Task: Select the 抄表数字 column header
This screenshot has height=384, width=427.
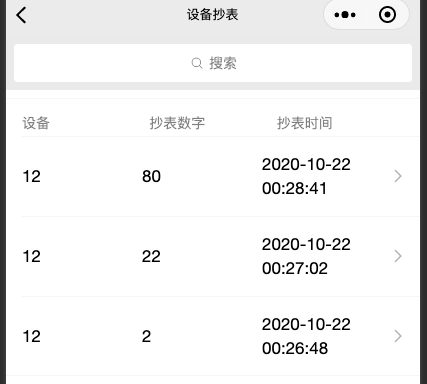Action: click(177, 123)
